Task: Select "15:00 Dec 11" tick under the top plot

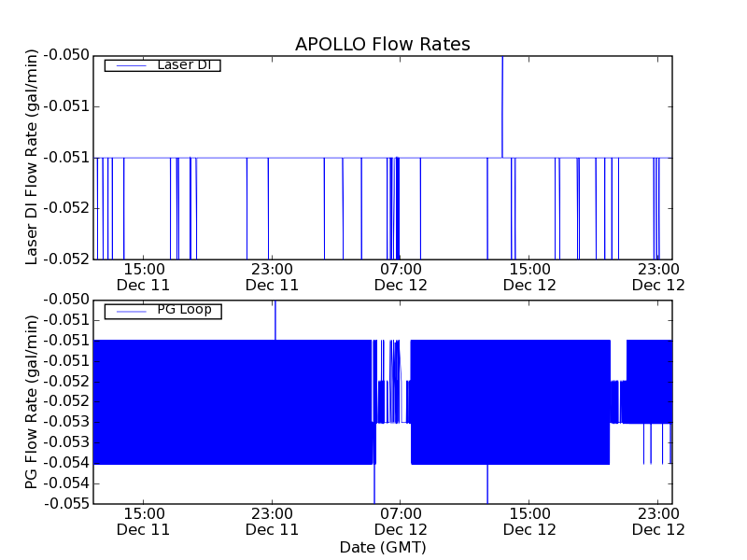Action: coord(143,277)
